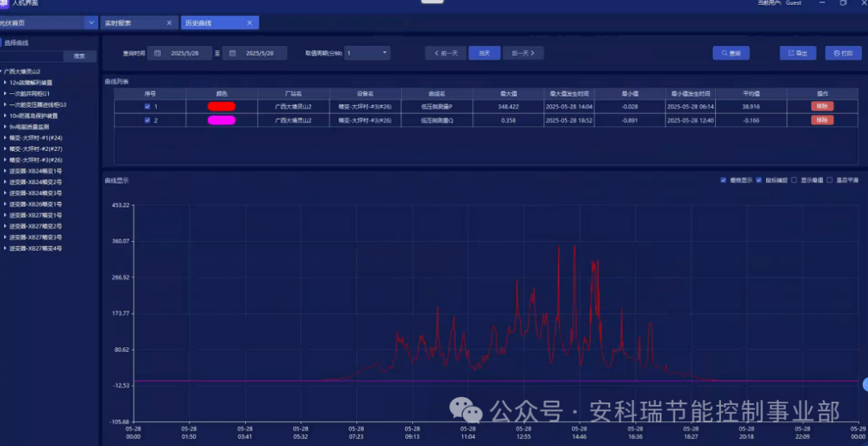Toggle the 鼠标捕捉 checkbox
This screenshot has height=446, width=868.
click(x=759, y=180)
